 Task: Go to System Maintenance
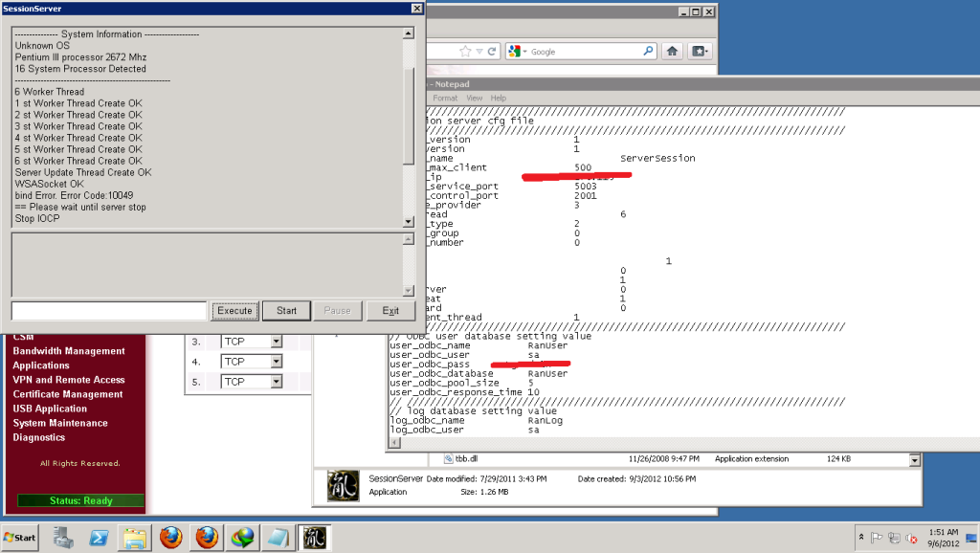(60, 423)
